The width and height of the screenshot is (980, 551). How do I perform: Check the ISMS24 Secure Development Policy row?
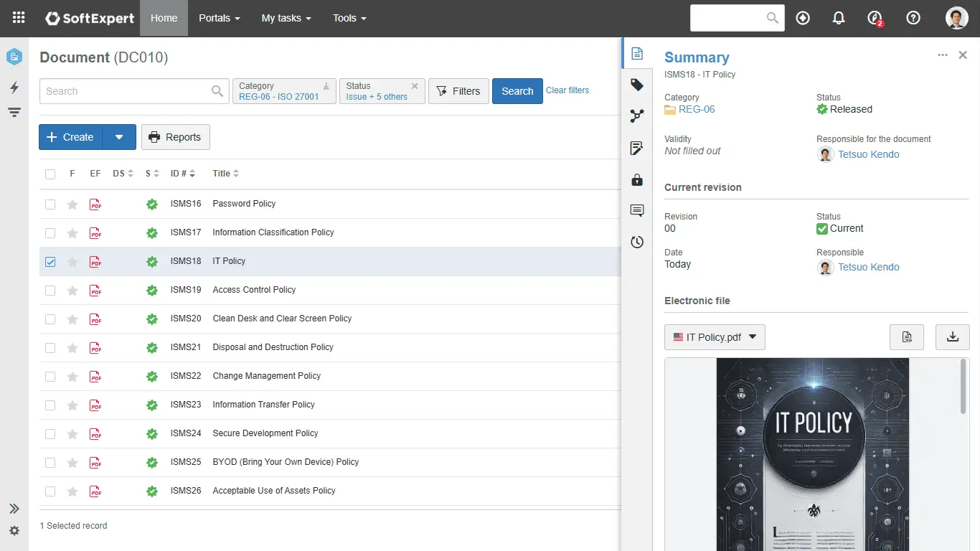[50, 434]
